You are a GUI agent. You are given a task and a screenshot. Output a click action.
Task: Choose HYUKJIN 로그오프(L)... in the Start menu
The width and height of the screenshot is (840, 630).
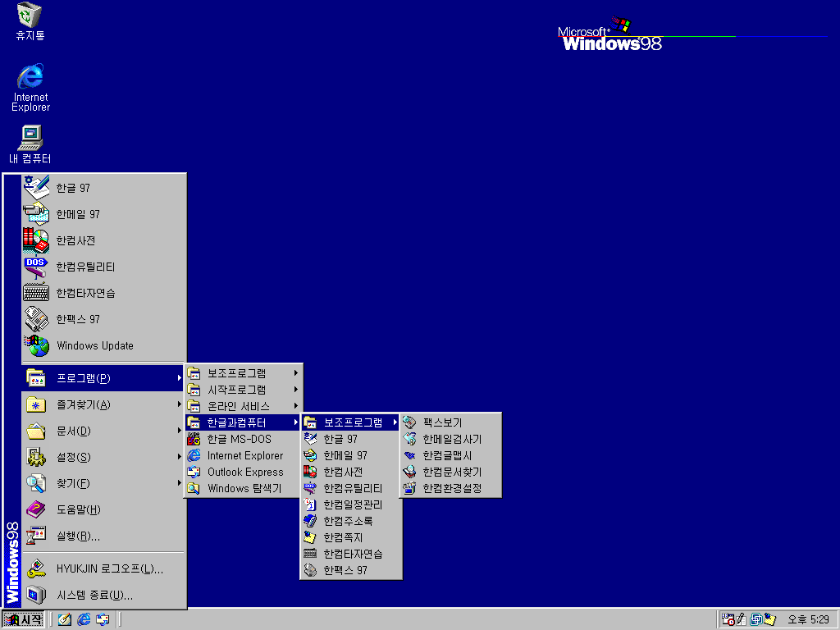coord(104,569)
